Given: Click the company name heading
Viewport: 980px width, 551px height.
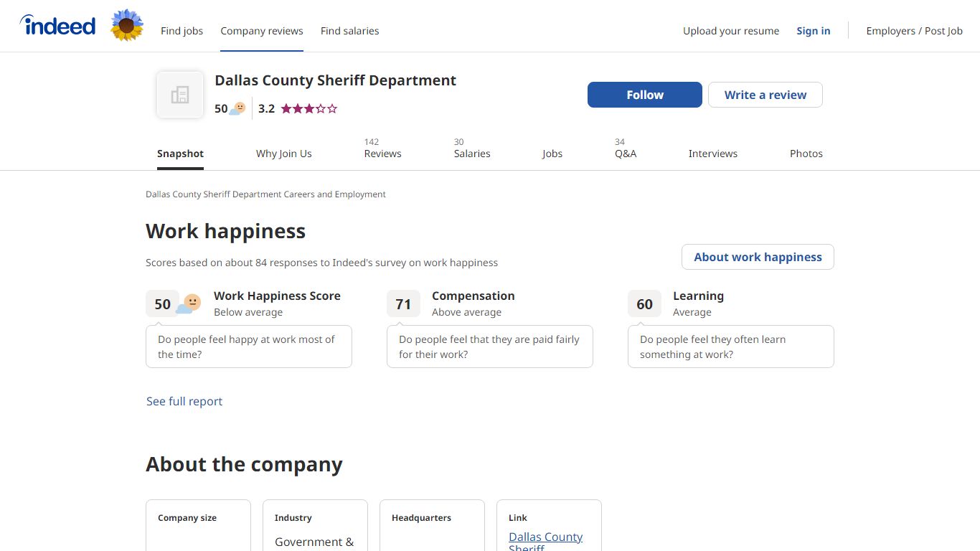Looking at the screenshot, I should 336,80.
